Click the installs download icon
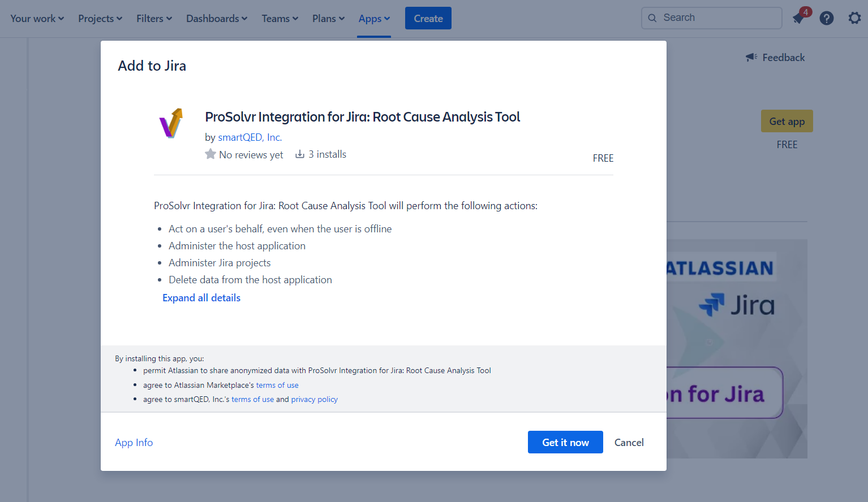The image size is (868, 502). pyautogui.click(x=300, y=154)
